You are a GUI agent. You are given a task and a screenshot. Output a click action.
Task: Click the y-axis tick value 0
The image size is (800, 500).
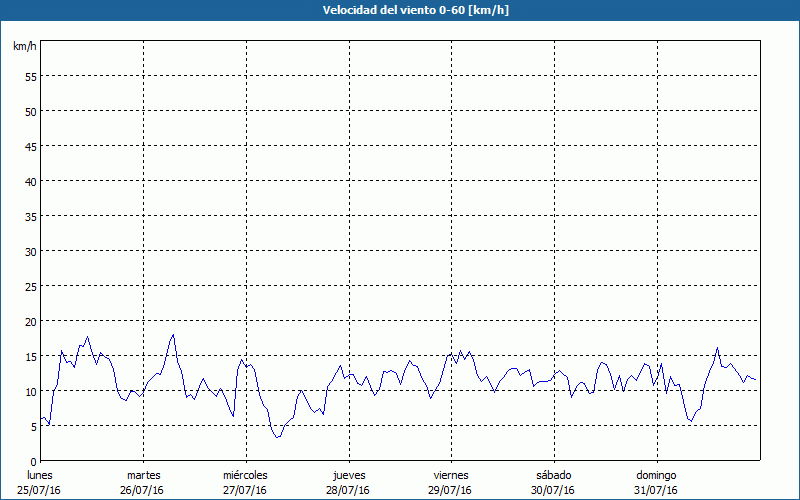34,461
